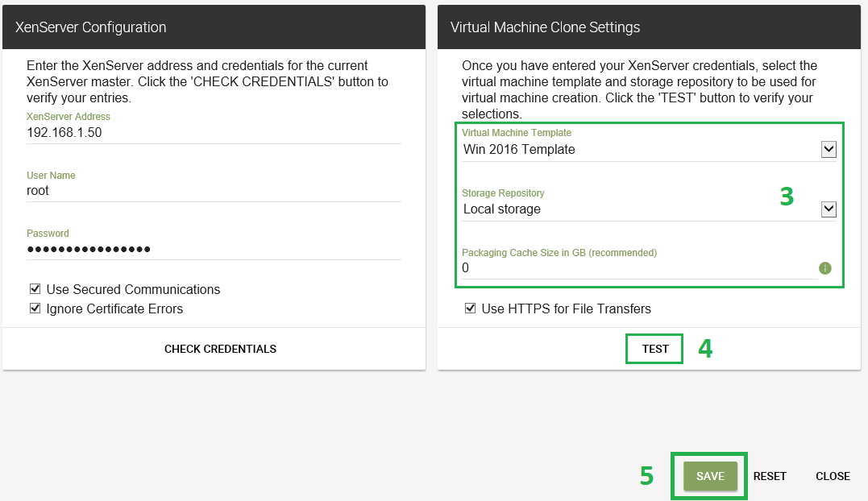Open the Virtual Machine Template dropdown arrow
This screenshot has width=868, height=501.
point(828,149)
